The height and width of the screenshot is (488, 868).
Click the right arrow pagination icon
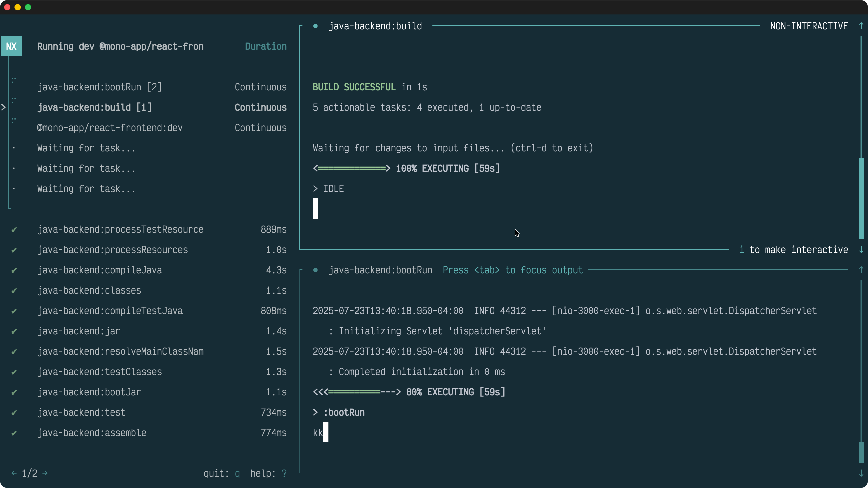(x=45, y=473)
